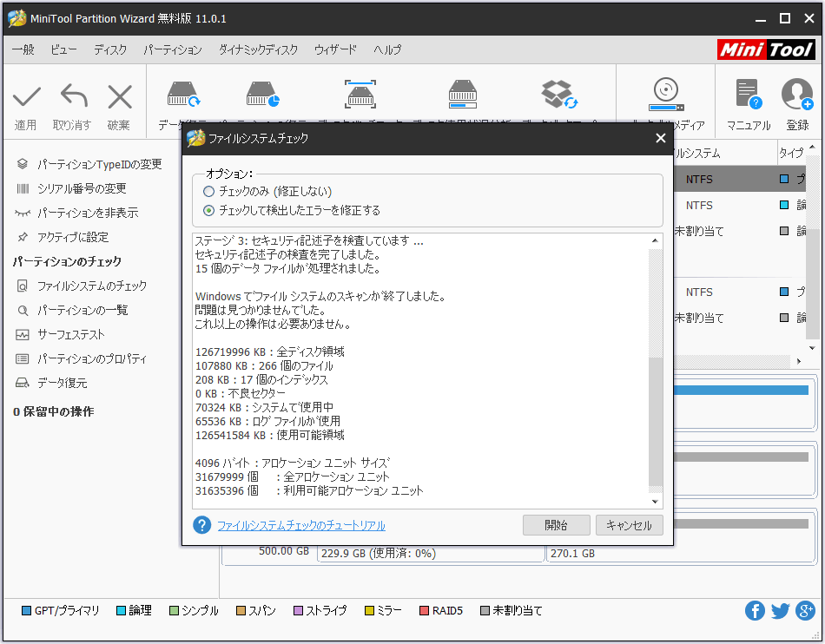Open the Bootable Media disc icon
The image size is (825, 644).
666,94
